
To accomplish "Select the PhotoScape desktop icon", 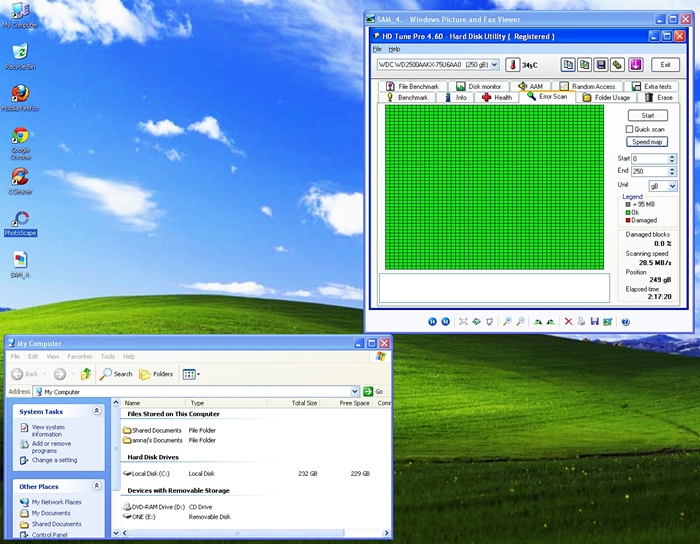I will click(x=20, y=224).
